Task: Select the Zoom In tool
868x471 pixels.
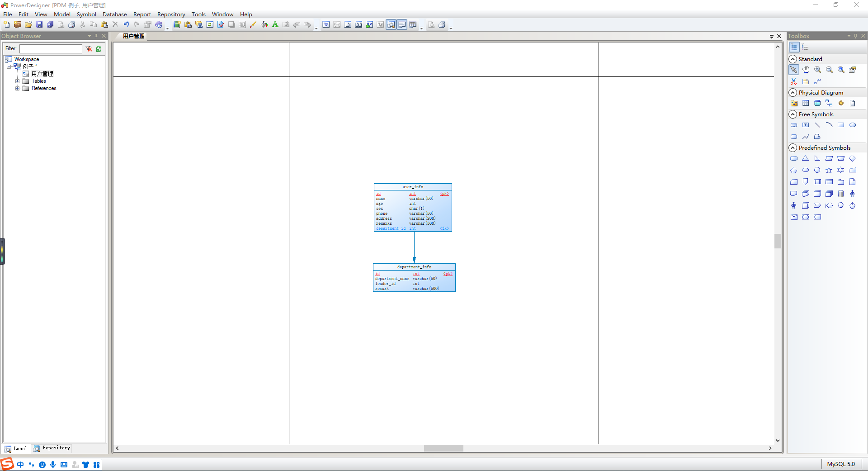Action: pos(817,70)
